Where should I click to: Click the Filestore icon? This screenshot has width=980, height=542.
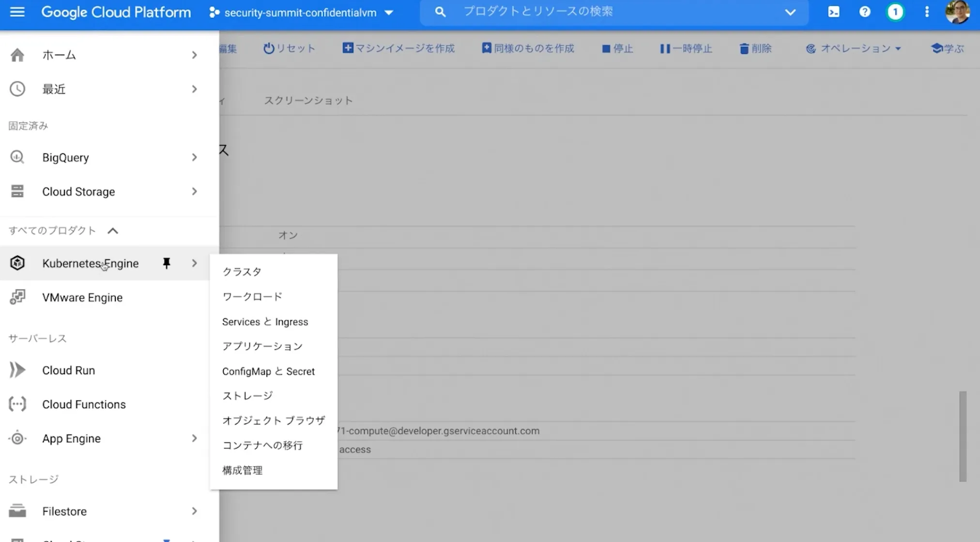[x=17, y=511]
